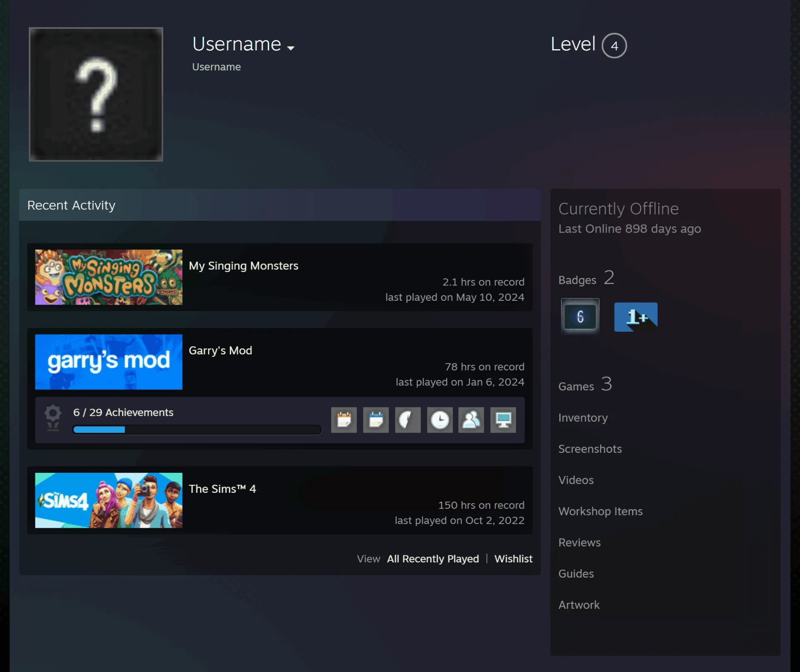Open Workshop Items link
Viewport: 800px width, 672px height.
tap(600, 511)
